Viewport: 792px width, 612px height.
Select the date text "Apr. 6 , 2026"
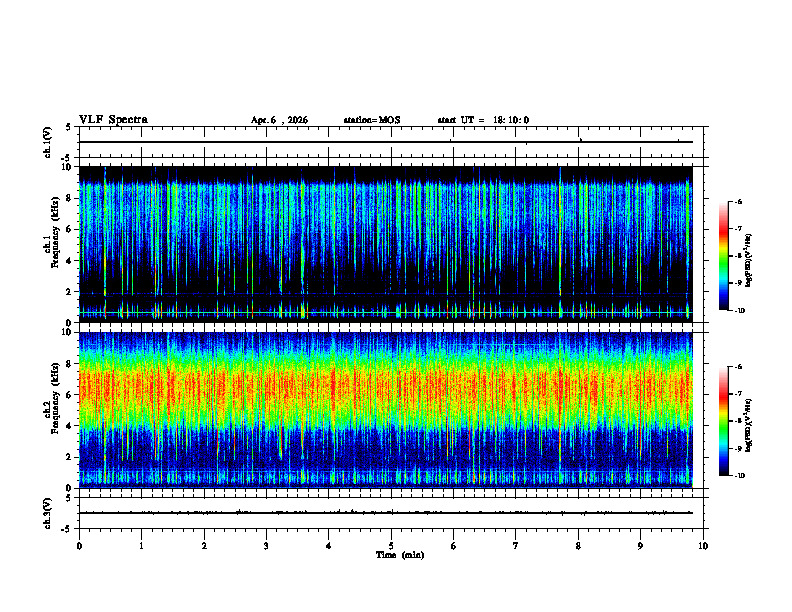tap(279, 120)
